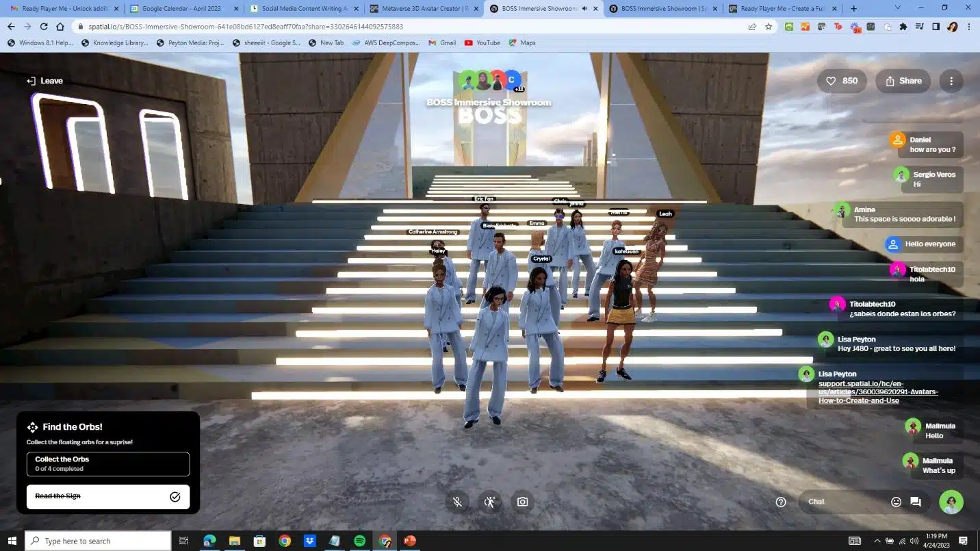This screenshot has width=980, height=551.
Task: Toggle the Chrome side panel
Action: 936,27
